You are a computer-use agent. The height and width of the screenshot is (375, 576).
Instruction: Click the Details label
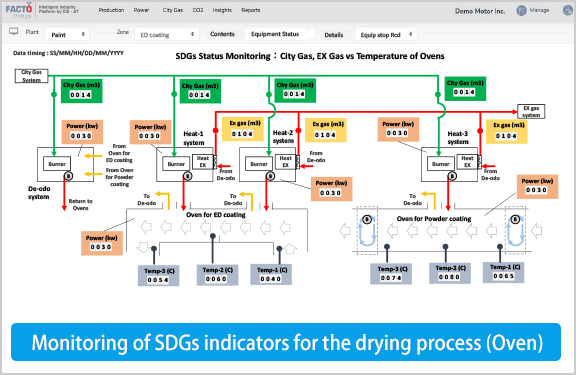(334, 35)
